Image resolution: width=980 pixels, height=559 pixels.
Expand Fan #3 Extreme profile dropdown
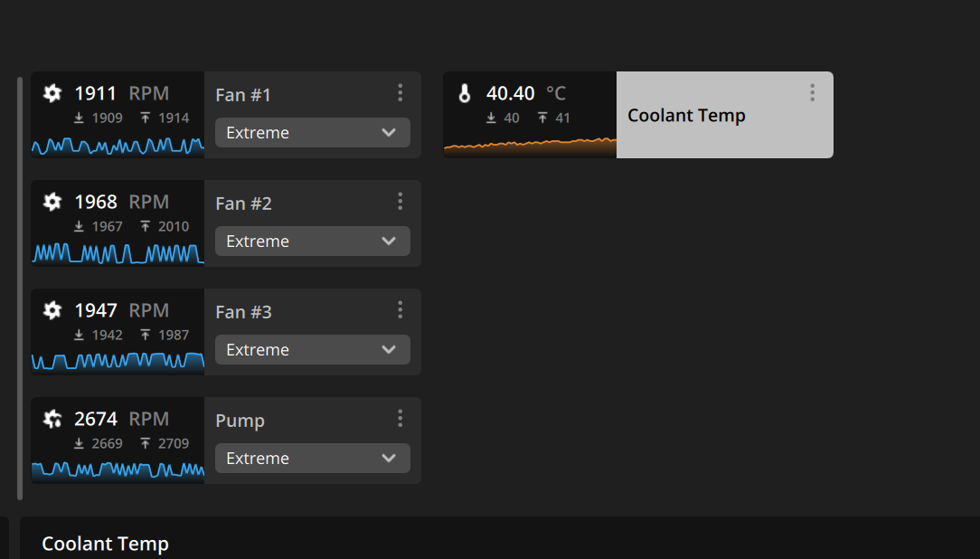coord(313,349)
